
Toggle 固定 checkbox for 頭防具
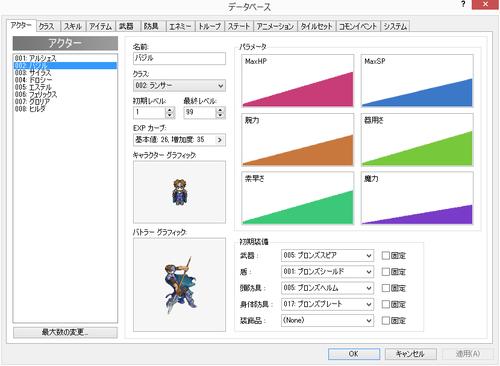point(386,288)
